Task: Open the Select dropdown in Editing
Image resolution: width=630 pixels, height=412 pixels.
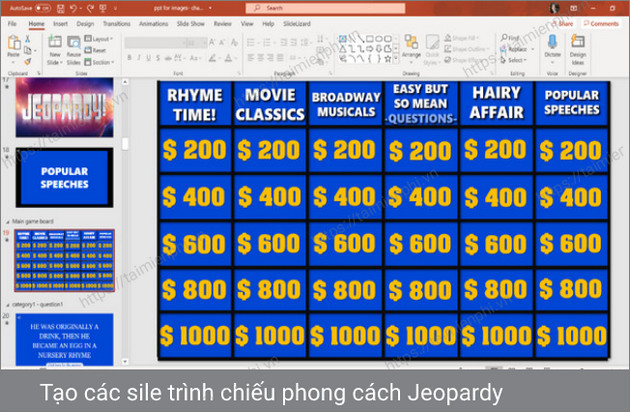Action: point(513,60)
